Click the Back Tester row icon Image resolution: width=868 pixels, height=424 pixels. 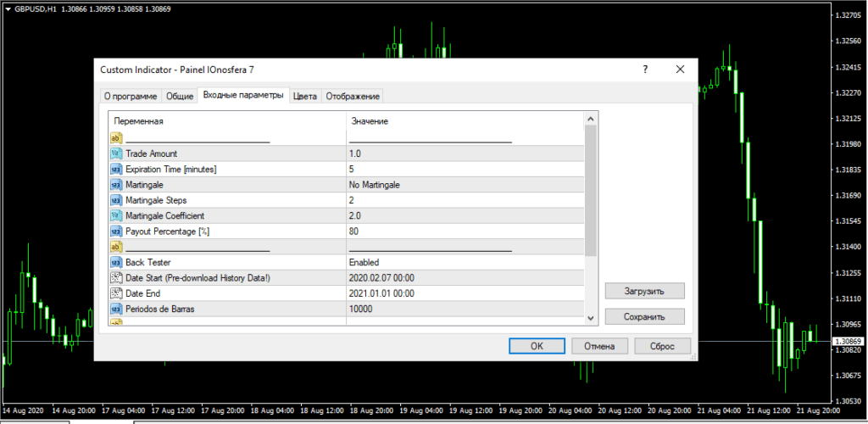pyautogui.click(x=116, y=262)
